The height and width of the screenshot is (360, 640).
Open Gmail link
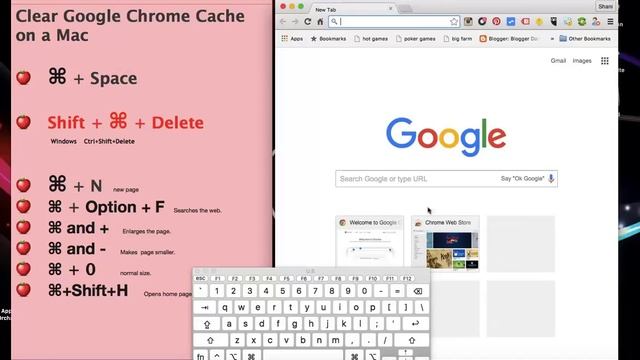[558, 61]
